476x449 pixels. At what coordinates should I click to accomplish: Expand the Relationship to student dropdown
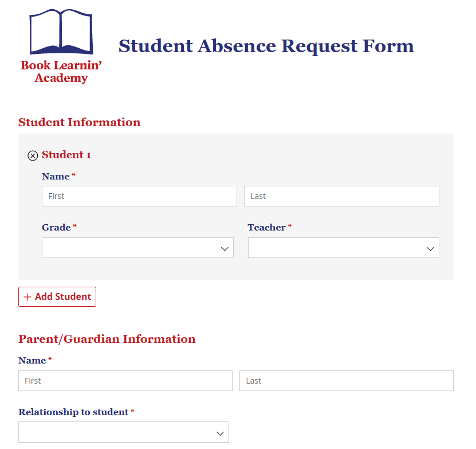coord(124,432)
